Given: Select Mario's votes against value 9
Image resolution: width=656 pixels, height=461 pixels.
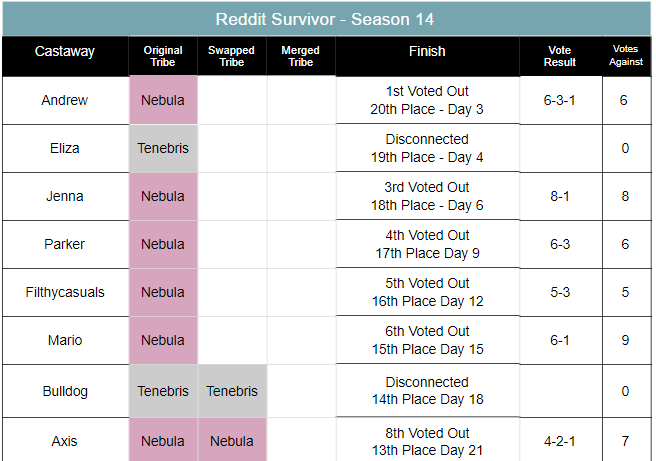Looking at the screenshot, I should click(x=625, y=340).
